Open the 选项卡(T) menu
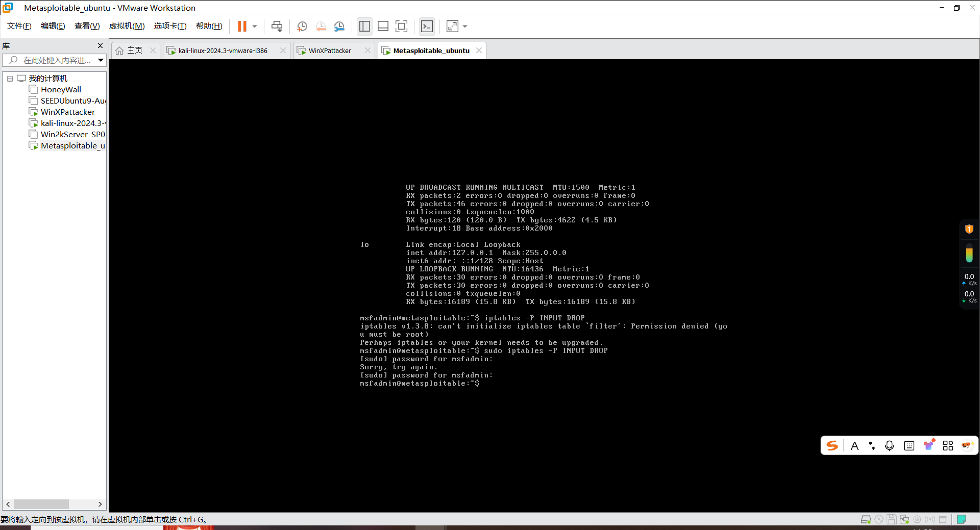The image size is (980, 530). point(170,26)
